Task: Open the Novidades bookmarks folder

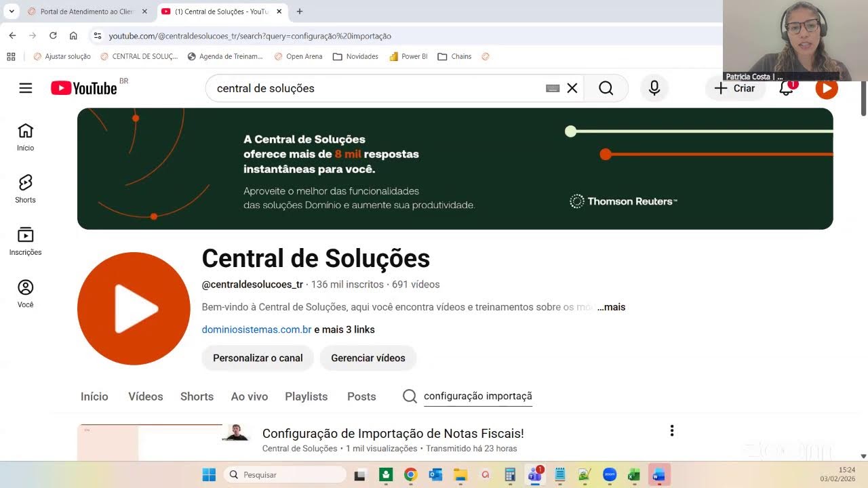Action: (355, 56)
